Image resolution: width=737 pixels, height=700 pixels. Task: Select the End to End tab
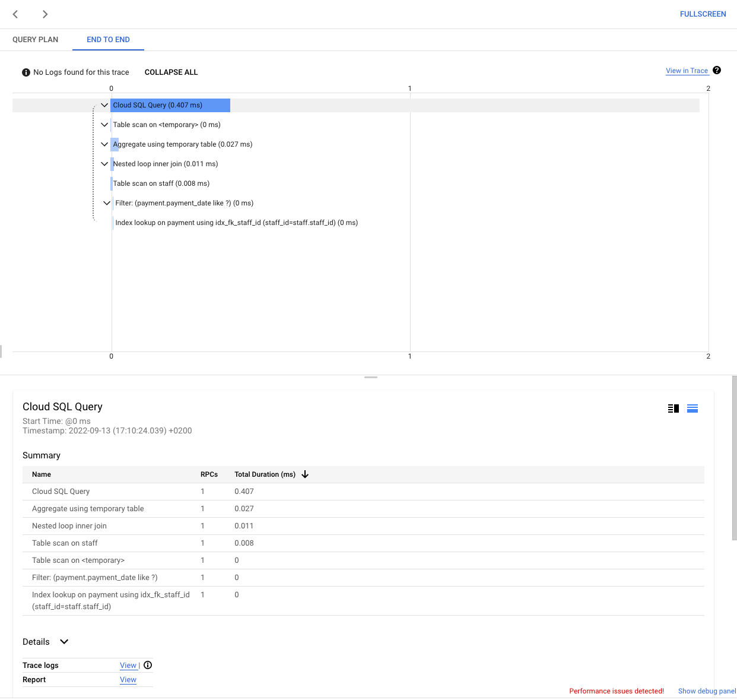(108, 40)
